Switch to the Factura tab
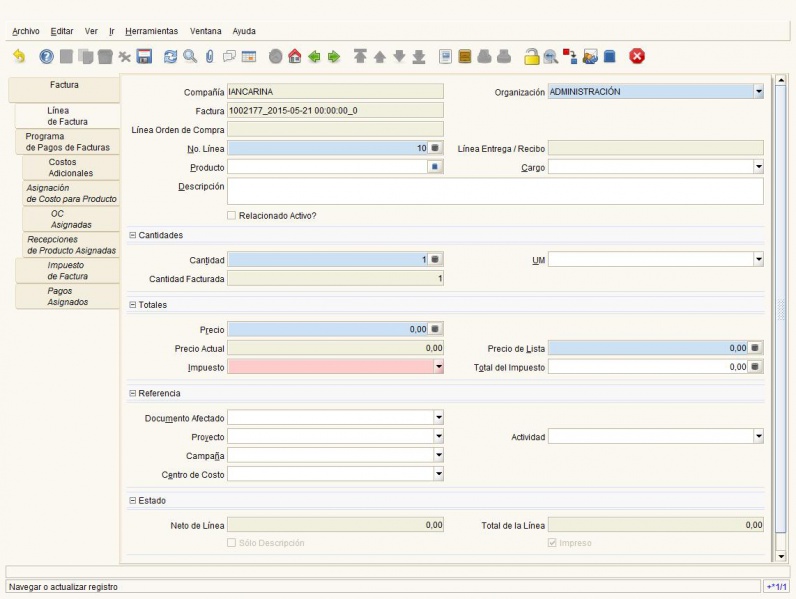 (x=64, y=89)
